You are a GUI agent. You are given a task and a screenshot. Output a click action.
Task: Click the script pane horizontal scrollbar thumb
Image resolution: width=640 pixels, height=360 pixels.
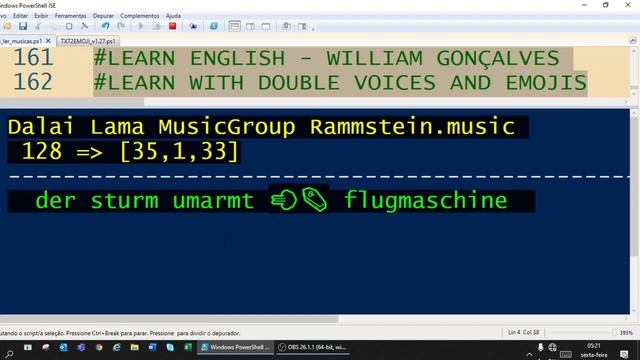pyautogui.click(x=72, y=102)
